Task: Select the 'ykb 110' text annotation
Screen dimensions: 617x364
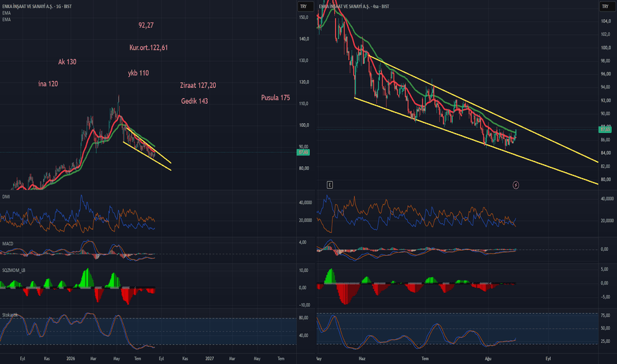Action: coord(138,73)
